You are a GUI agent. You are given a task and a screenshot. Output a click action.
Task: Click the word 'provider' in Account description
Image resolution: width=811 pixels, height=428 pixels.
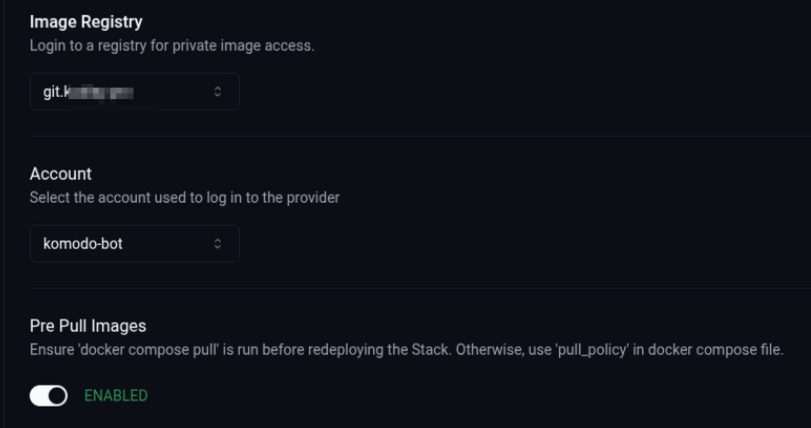coord(312,197)
